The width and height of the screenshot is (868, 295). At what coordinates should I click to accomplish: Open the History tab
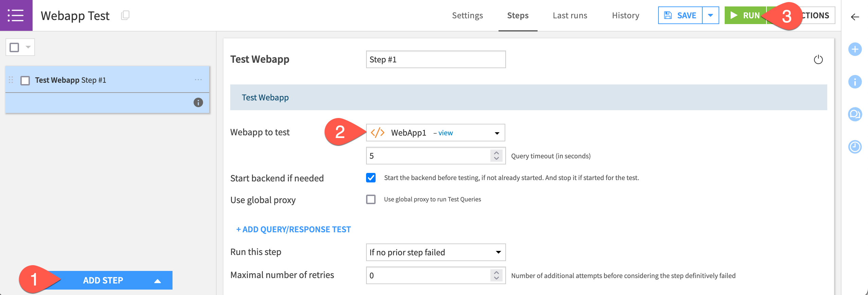tap(626, 15)
